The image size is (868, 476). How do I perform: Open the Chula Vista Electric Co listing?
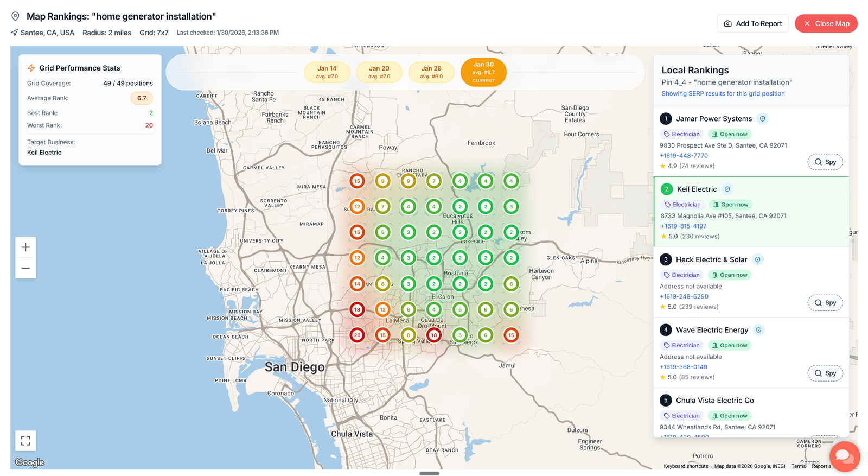point(714,401)
